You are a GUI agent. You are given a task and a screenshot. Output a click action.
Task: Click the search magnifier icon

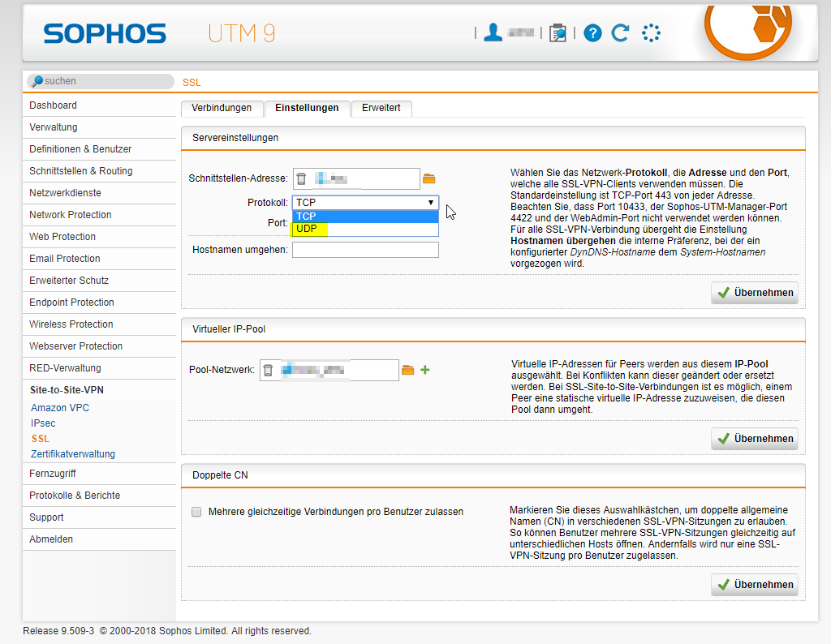pos(37,81)
